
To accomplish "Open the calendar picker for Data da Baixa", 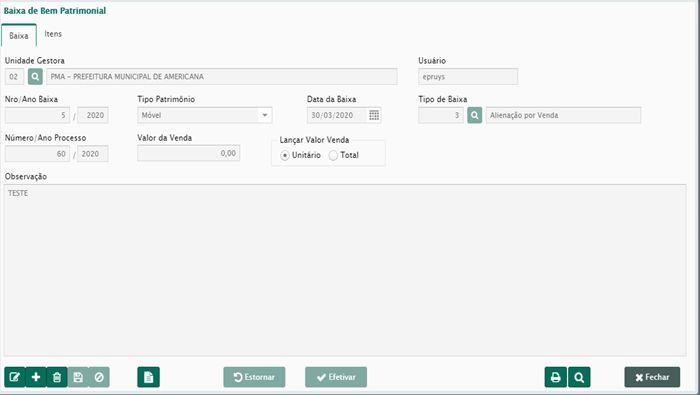I will click(374, 115).
